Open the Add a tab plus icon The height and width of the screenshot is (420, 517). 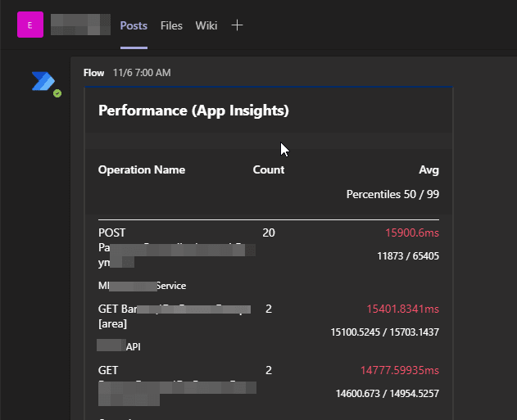tap(237, 25)
